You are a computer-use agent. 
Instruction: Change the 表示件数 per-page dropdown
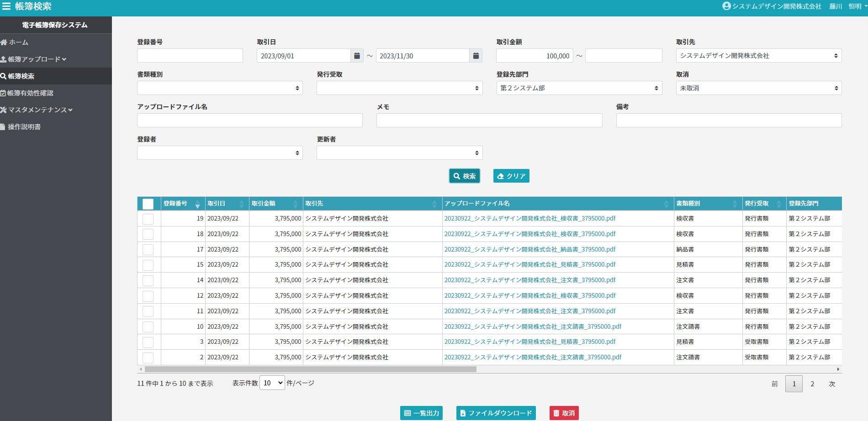[x=272, y=383]
